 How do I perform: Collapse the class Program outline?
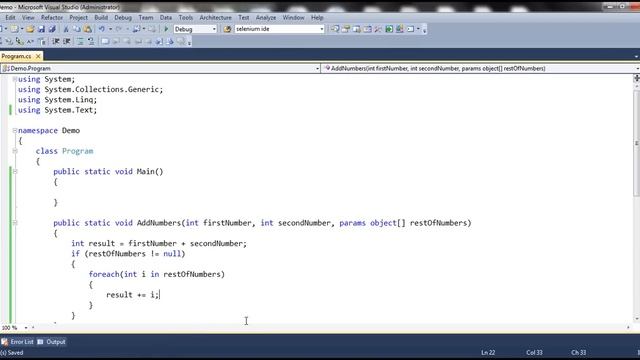tap(15, 151)
